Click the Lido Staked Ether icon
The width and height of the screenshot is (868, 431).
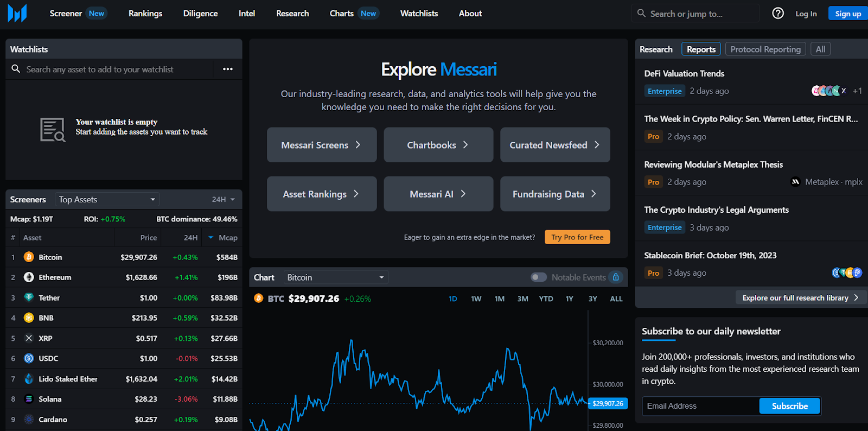[x=29, y=379]
